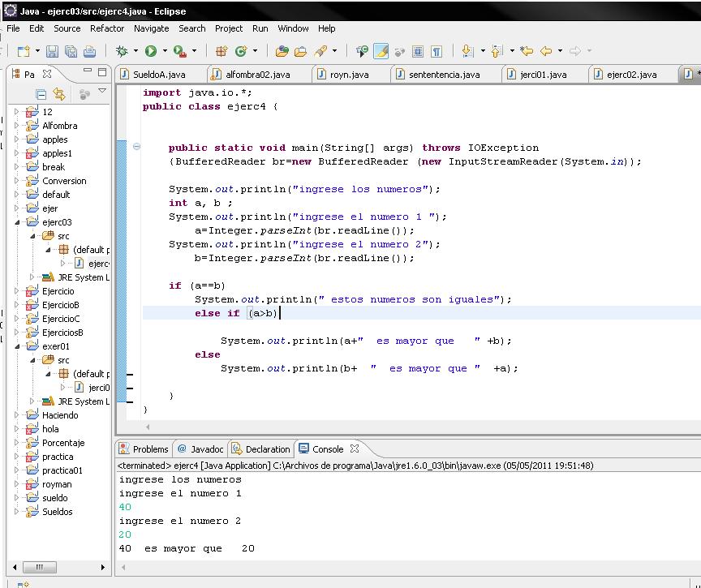The height and width of the screenshot is (588, 701).
Task: Open the Package Explorer view menu triangle
Action: coord(102,91)
